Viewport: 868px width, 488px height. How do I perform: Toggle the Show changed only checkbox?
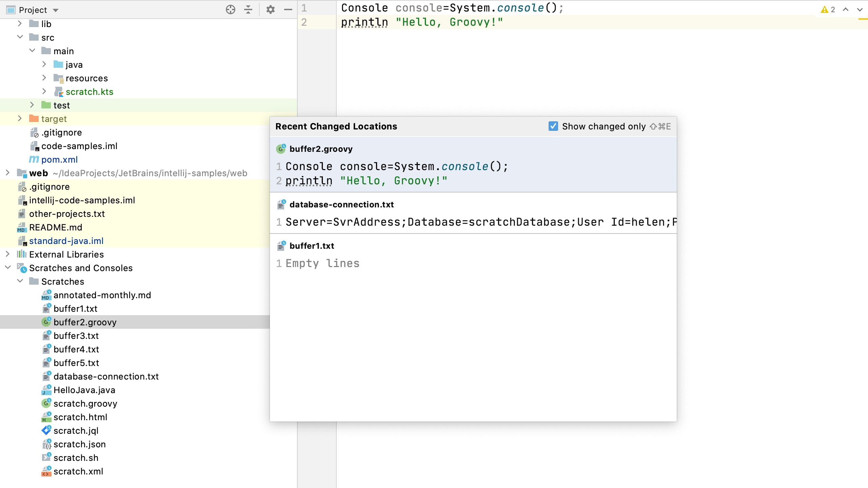click(553, 126)
